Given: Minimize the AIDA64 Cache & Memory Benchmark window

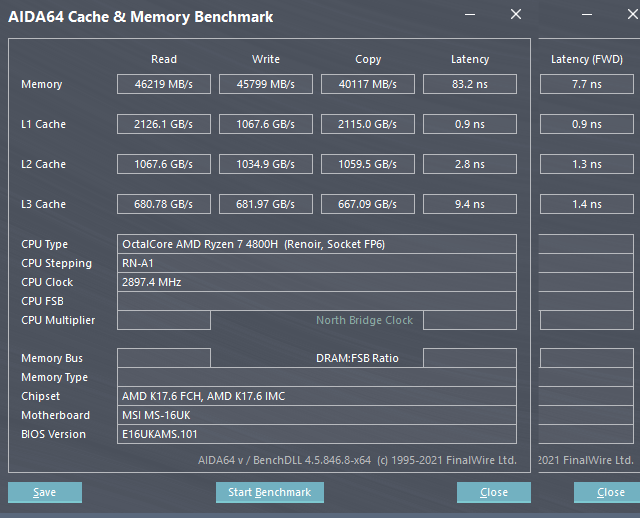Looking at the screenshot, I should [473, 15].
